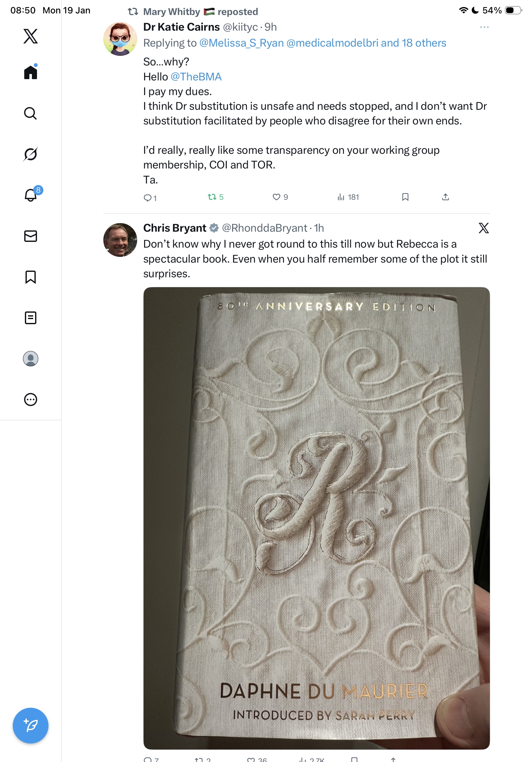Open the @TheBMA mention link
This screenshot has width=532, height=762.
196,77
